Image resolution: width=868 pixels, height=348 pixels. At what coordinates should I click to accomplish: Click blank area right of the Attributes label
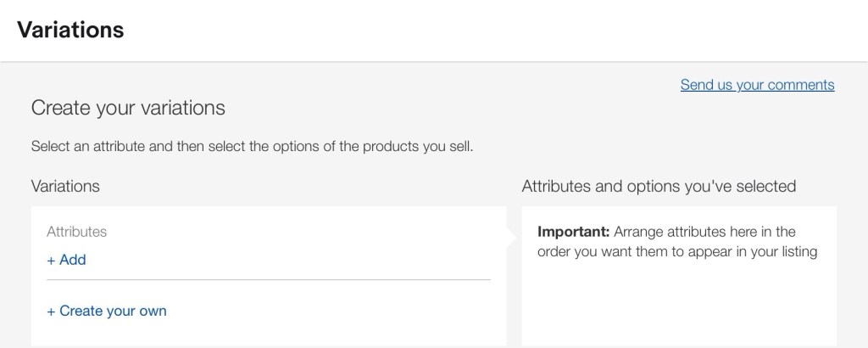(297, 231)
